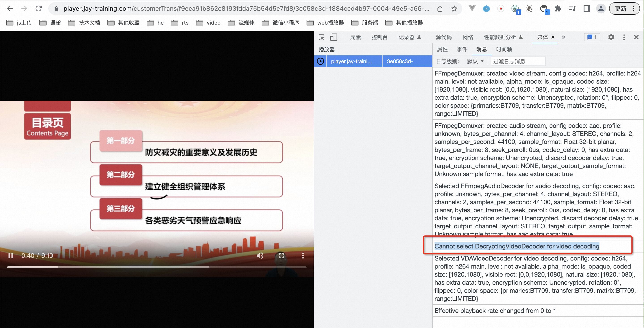The width and height of the screenshot is (644, 328).
Task: Click the player entry's play circle icon
Action: pyautogui.click(x=320, y=61)
